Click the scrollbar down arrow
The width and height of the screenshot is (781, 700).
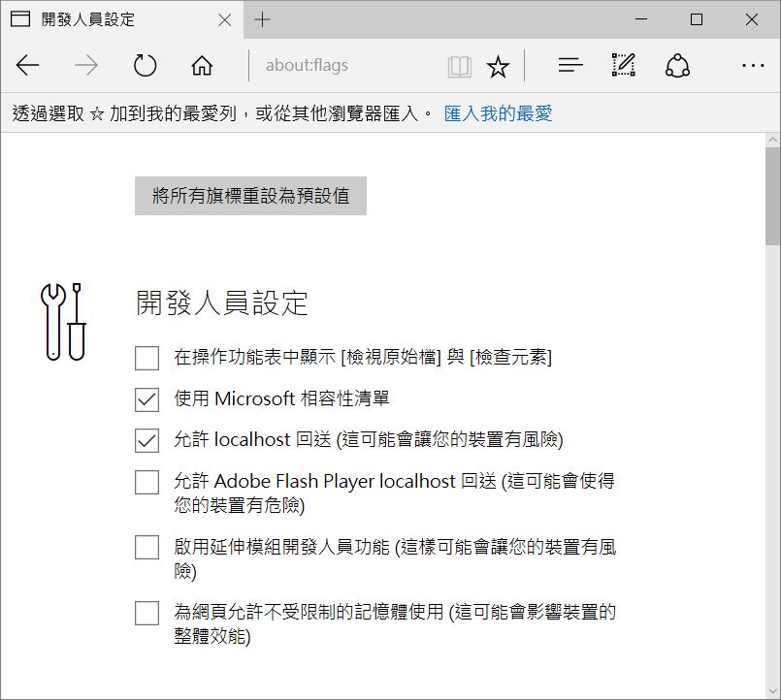tap(773, 691)
